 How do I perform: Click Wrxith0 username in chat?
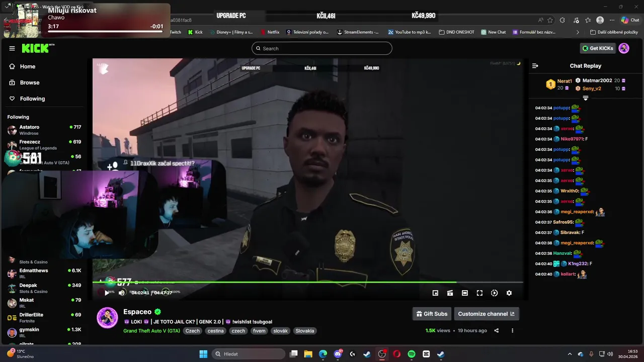(570, 191)
